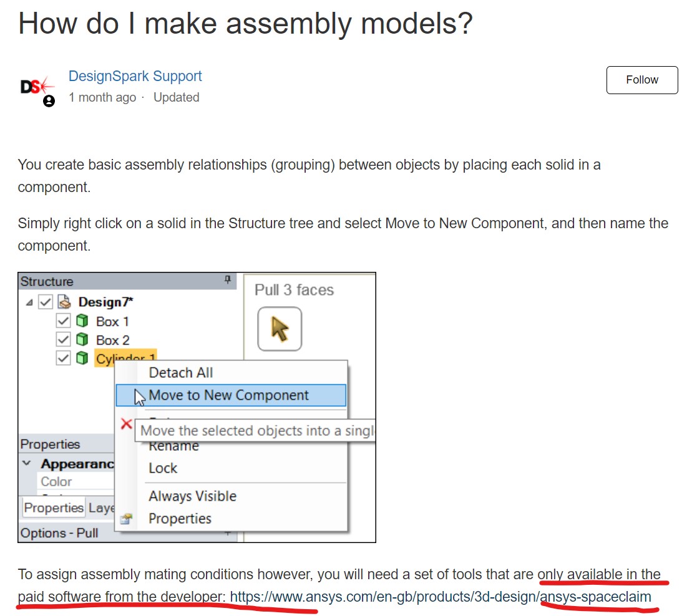Collapse the Design7 tree node
The image size is (687, 616).
coord(30,302)
